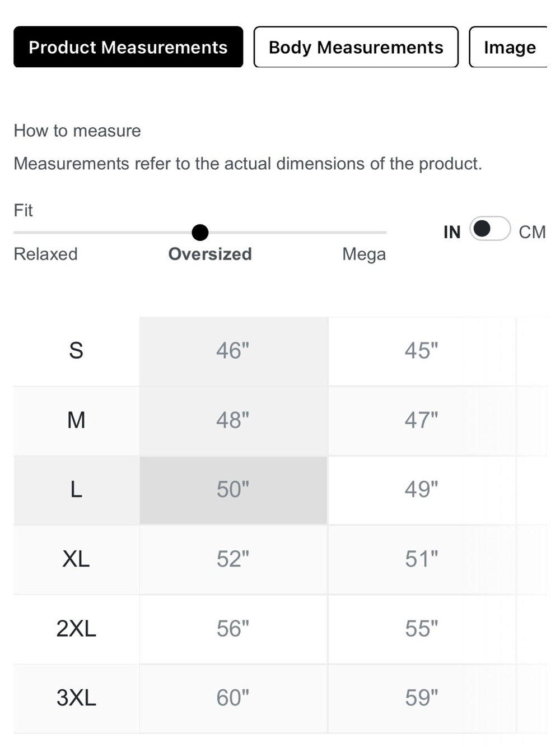Click the 55" cell for size 2XL
Image resolution: width=560 pixels, height=747 pixels.
[x=422, y=629]
